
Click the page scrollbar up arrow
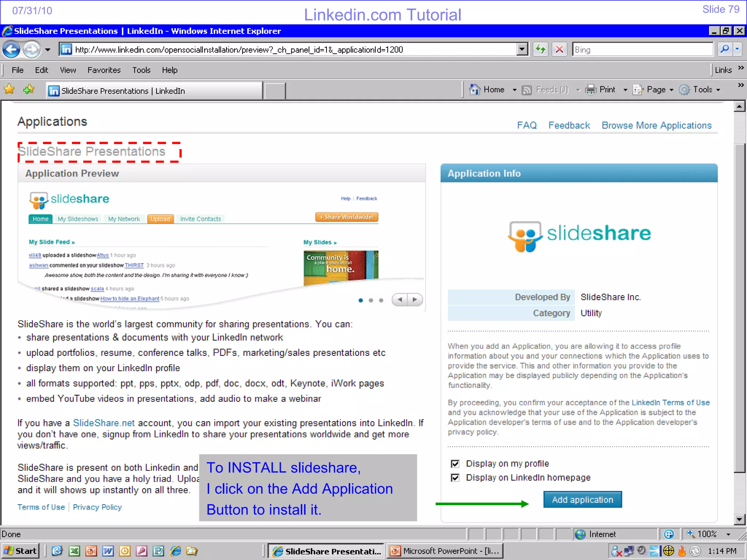(x=739, y=106)
